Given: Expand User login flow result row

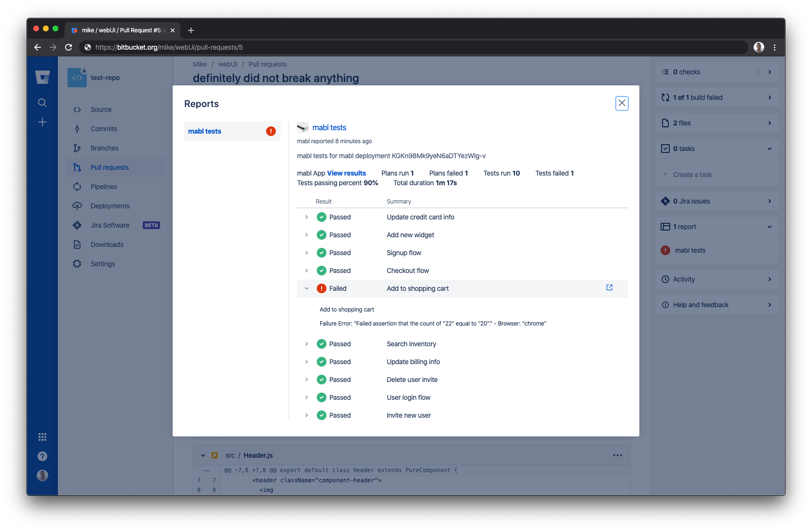Looking at the screenshot, I should (x=307, y=397).
